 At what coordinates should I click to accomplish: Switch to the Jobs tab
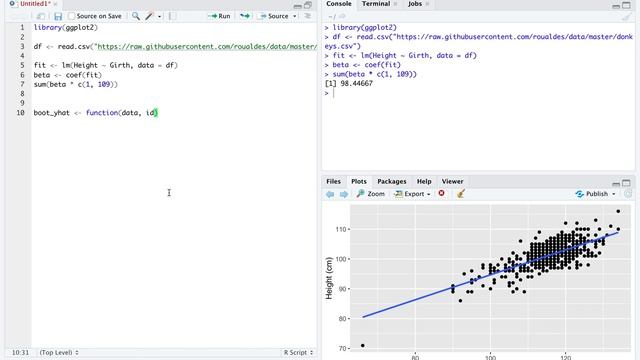click(415, 4)
